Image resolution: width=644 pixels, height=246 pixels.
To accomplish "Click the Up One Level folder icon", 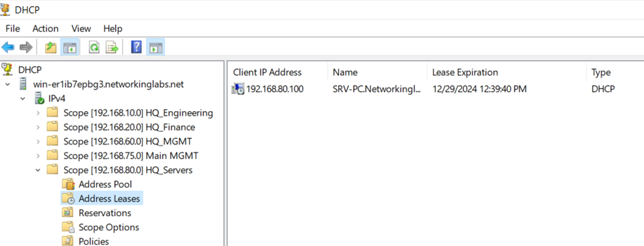I will tap(51, 48).
